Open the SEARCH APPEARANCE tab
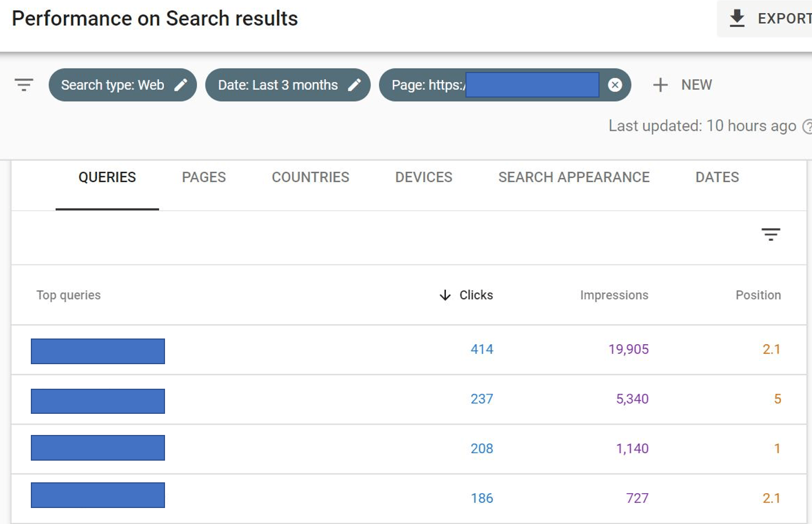This screenshot has width=812, height=524. [574, 177]
